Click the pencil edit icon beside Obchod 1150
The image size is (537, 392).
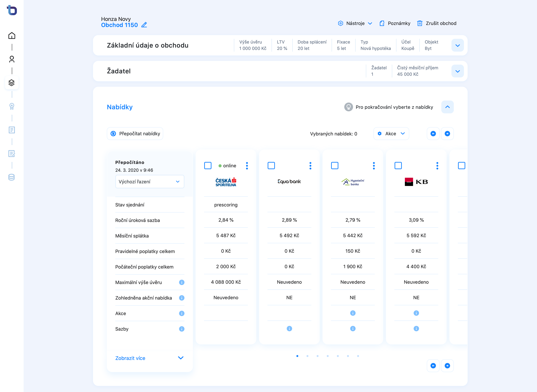coord(144,25)
